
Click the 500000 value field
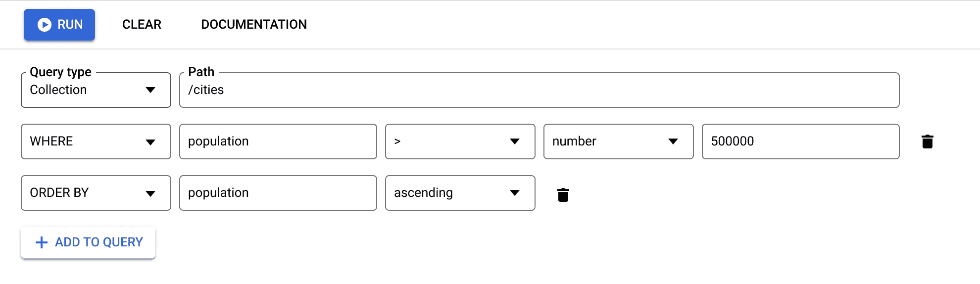click(x=800, y=142)
